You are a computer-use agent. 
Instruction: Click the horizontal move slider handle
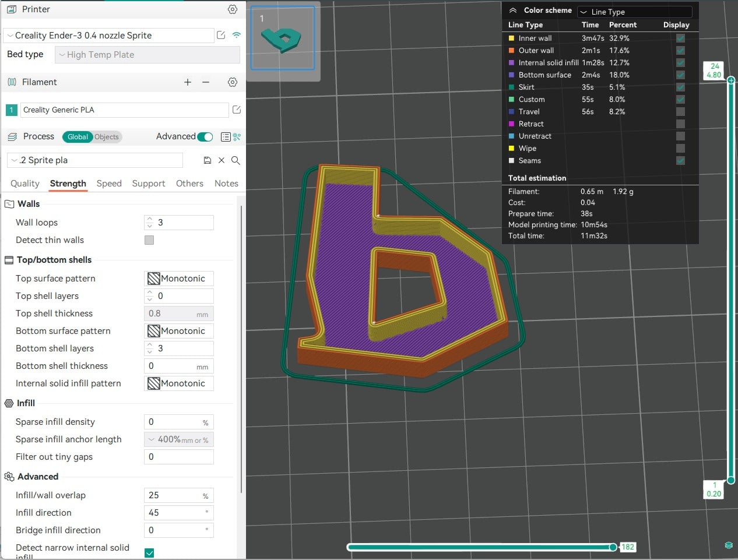[x=613, y=547]
